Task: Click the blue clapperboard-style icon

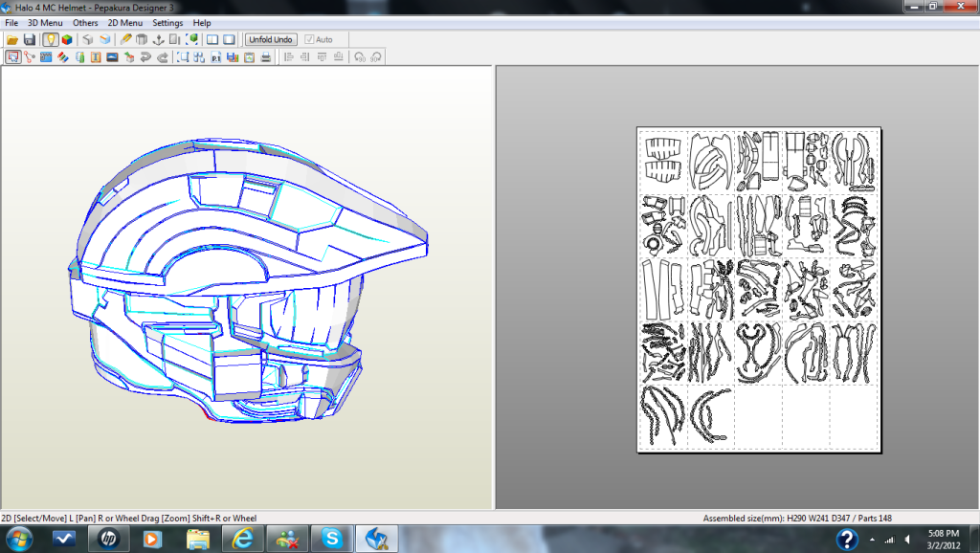Action: point(46,56)
